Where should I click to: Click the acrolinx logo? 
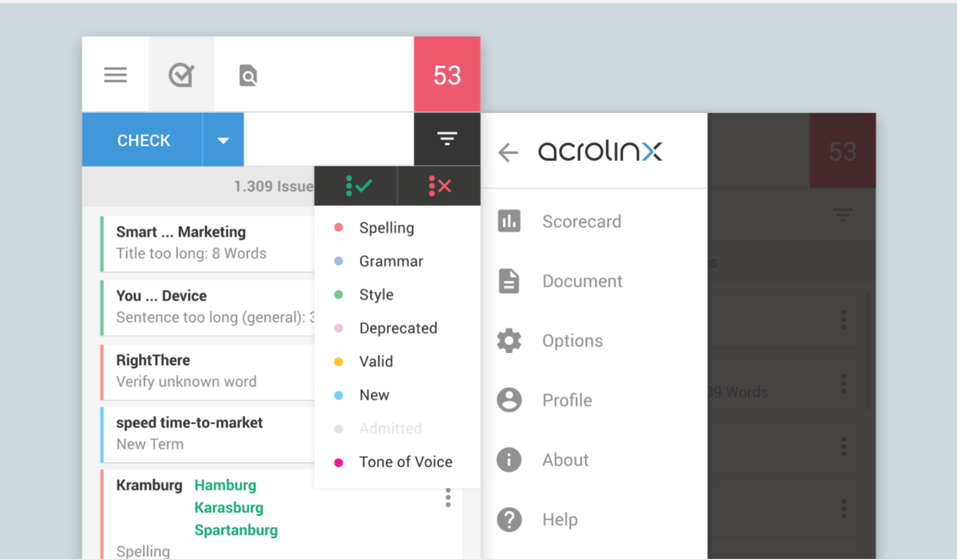coord(600,150)
